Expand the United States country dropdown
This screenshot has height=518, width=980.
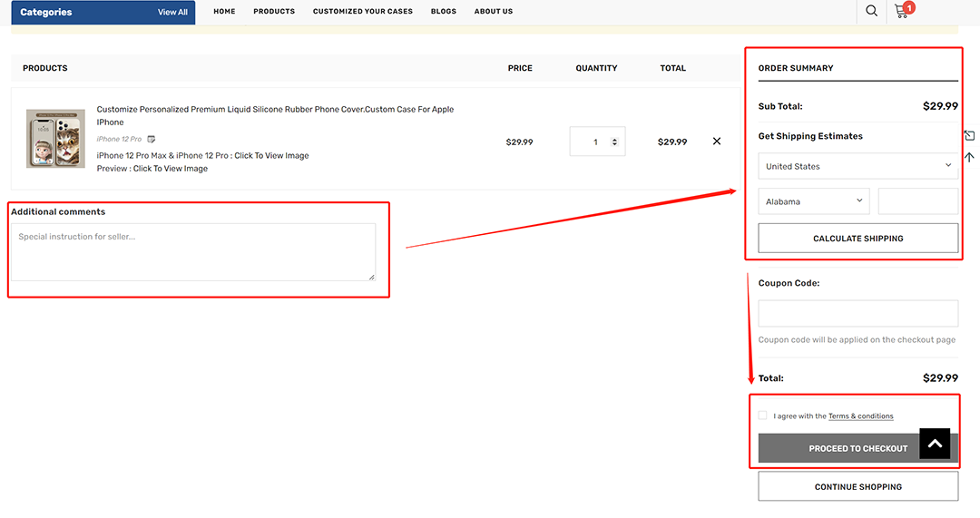[857, 166]
